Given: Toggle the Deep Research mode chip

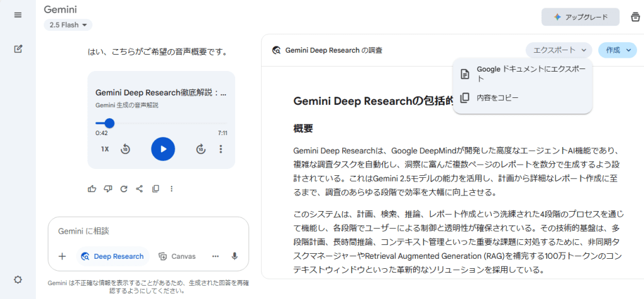Looking at the screenshot, I should 112,256.
